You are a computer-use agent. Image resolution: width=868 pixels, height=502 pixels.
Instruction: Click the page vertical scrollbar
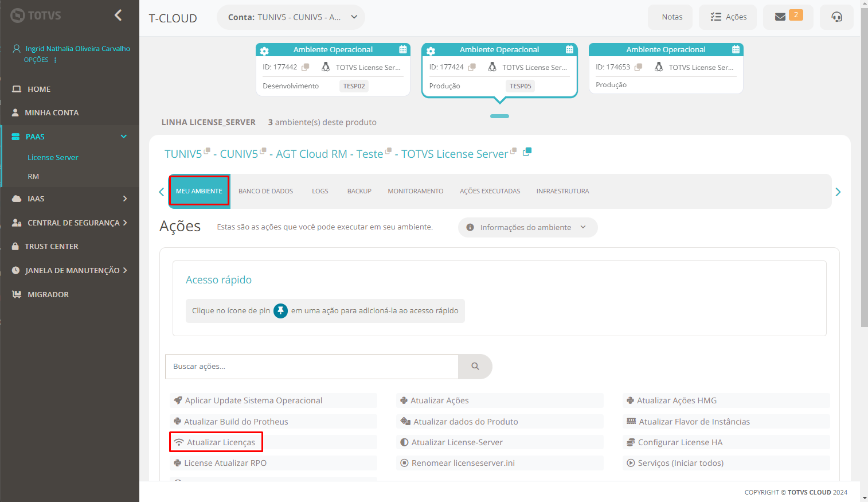coord(864,166)
